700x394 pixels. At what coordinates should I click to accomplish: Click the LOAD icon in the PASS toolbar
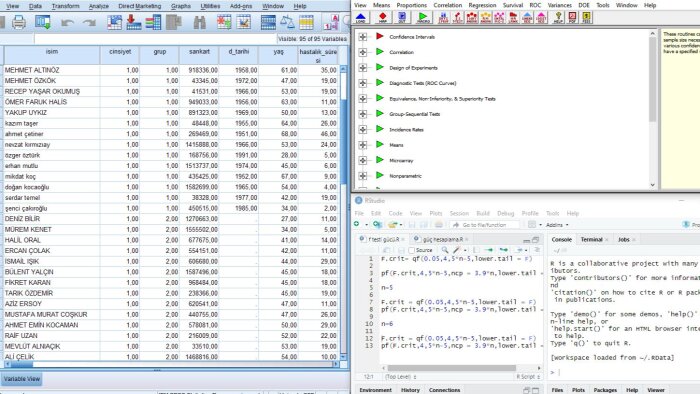[x=361, y=17]
